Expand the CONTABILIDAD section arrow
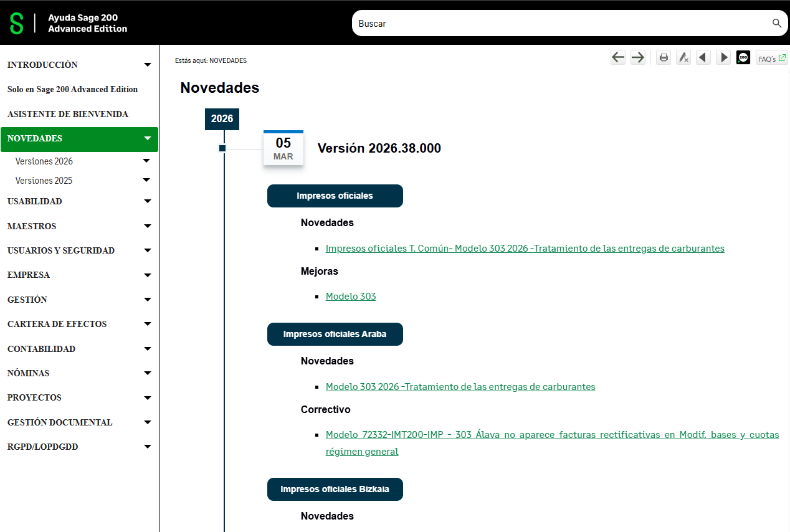This screenshot has width=790, height=532. pos(148,349)
